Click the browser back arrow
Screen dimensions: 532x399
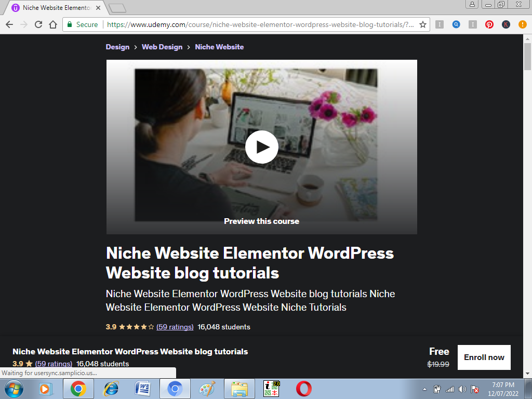point(9,24)
